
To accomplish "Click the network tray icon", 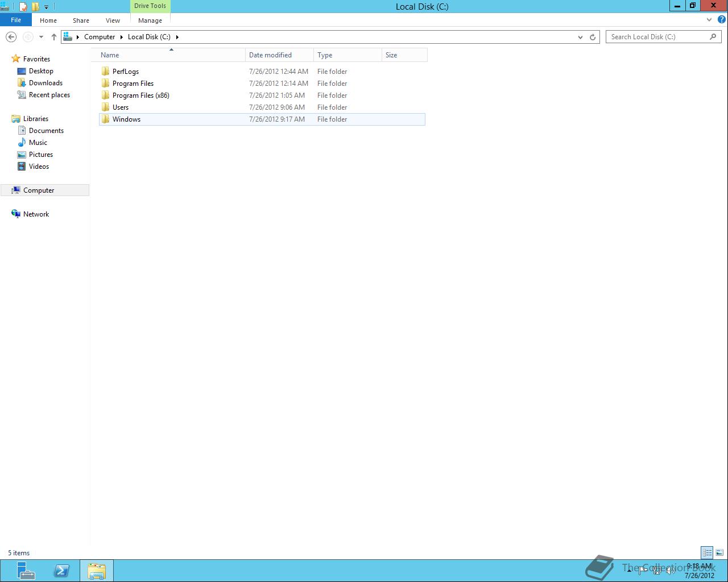I will [656, 571].
